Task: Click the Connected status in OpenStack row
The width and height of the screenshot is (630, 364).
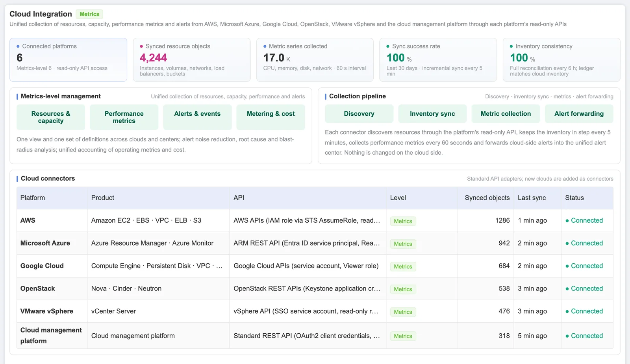Action: (x=584, y=288)
